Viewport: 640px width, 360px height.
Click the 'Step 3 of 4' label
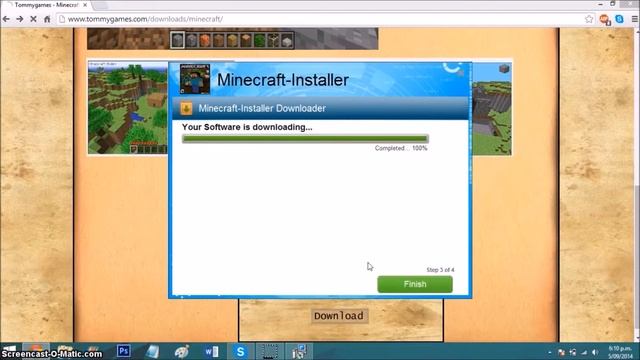pos(440,270)
